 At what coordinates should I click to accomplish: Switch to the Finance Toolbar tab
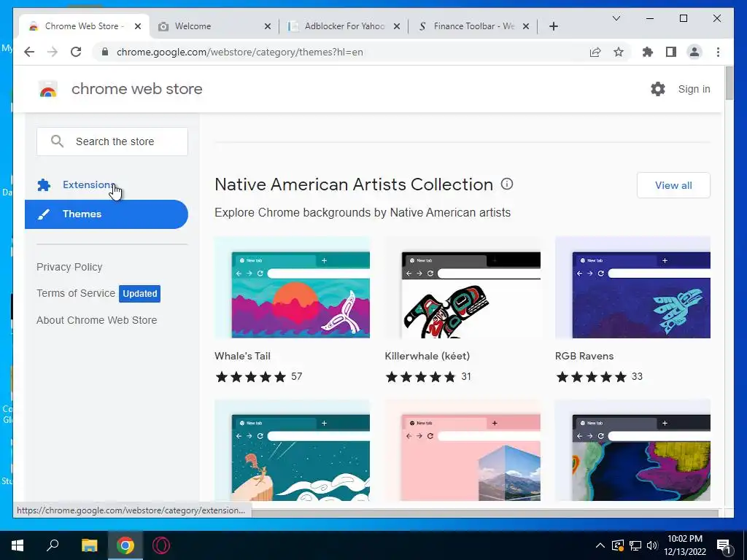point(473,26)
